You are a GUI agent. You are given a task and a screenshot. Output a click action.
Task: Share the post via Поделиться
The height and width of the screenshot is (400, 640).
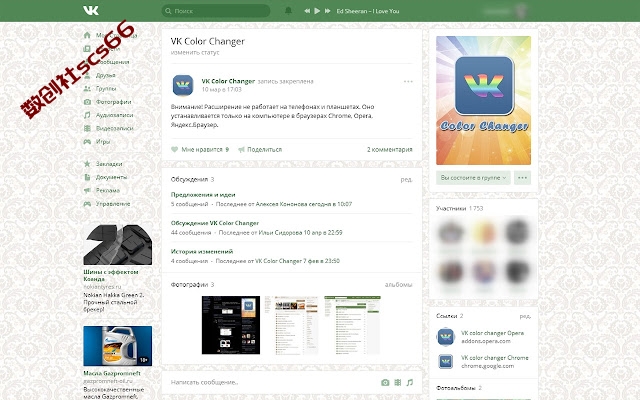pyautogui.click(x=260, y=149)
